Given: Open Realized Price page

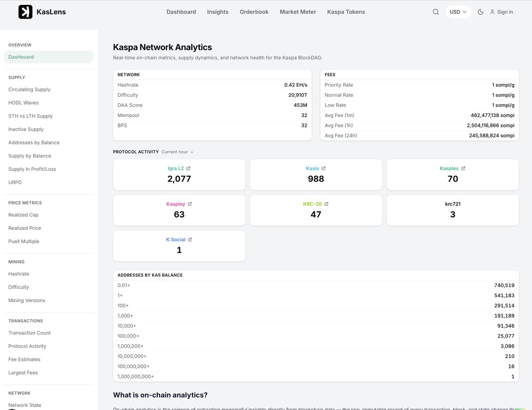Looking at the screenshot, I should 25,228.
